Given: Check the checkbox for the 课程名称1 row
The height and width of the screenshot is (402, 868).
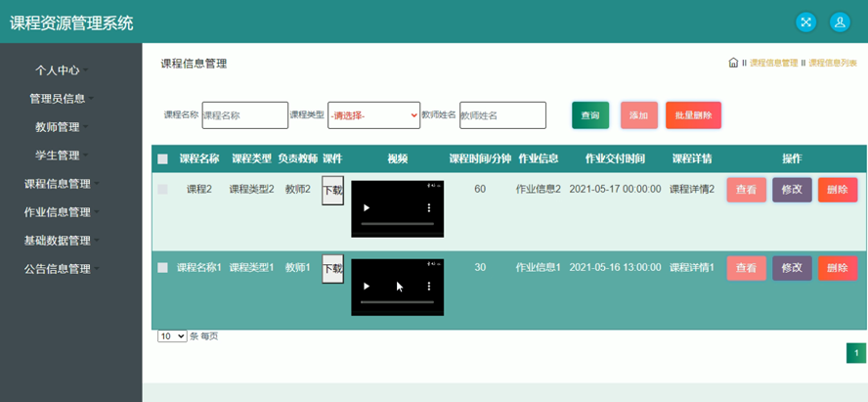Looking at the screenshot, I should (x=162, y=268).
